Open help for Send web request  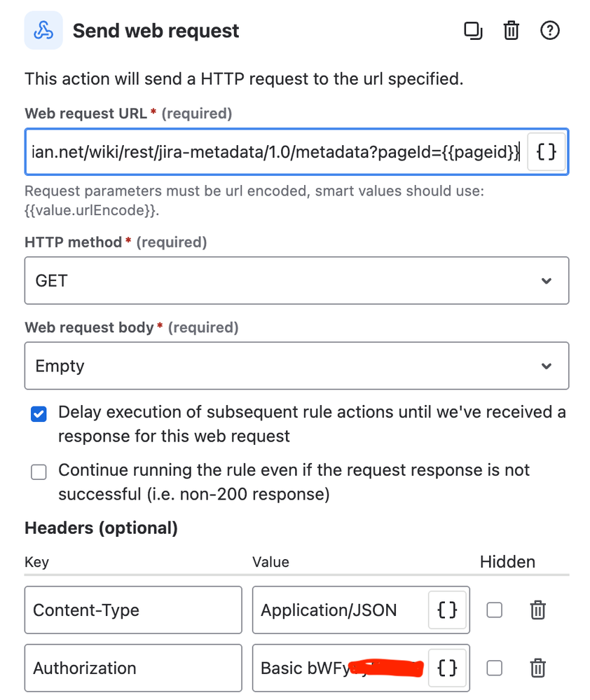click(550, 30)
